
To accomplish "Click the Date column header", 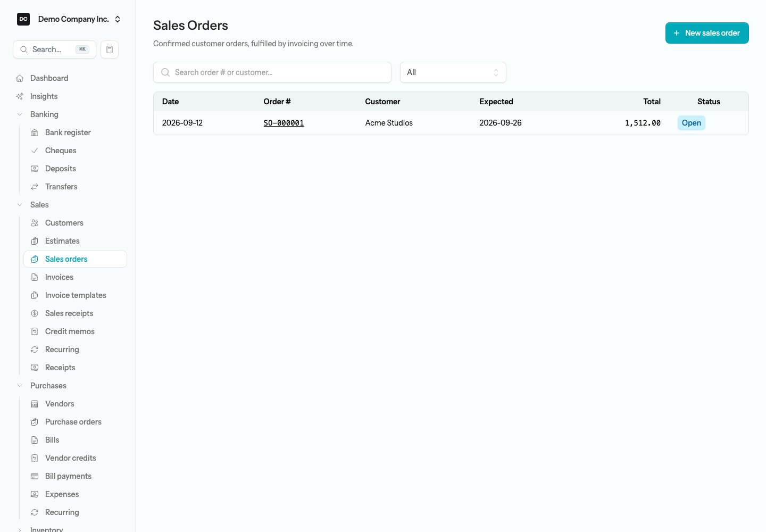I will pyautogui.click(x=170, y=102).
